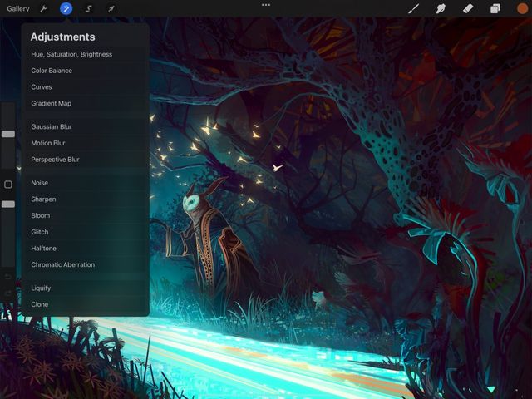Apply the Chromatic Aberration effect

(63, 265)
